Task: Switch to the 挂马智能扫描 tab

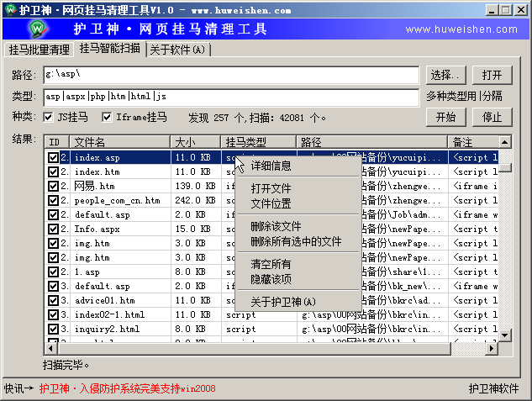Action: (109, 48)
